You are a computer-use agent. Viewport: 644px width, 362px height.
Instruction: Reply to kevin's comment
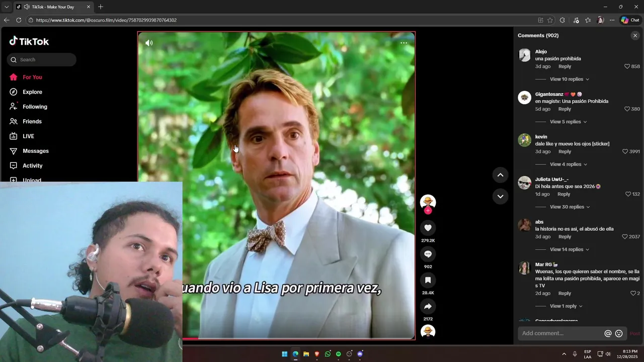point(565,151)
